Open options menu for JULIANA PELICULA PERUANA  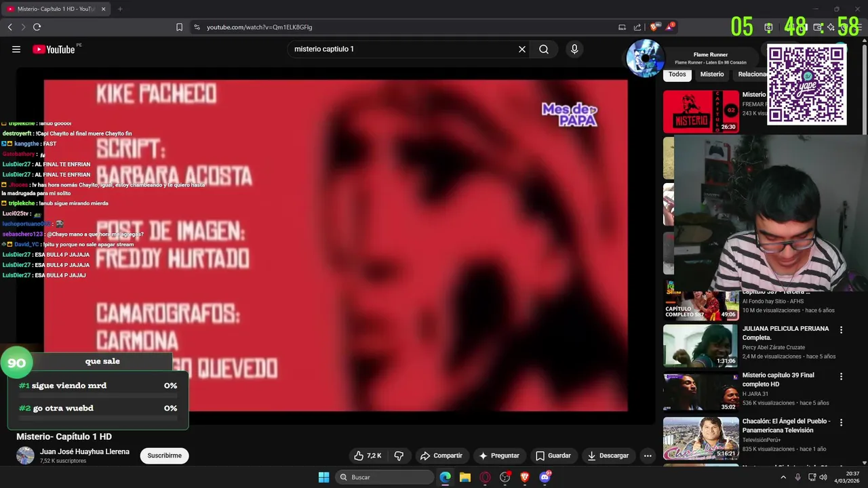point(842,330)
